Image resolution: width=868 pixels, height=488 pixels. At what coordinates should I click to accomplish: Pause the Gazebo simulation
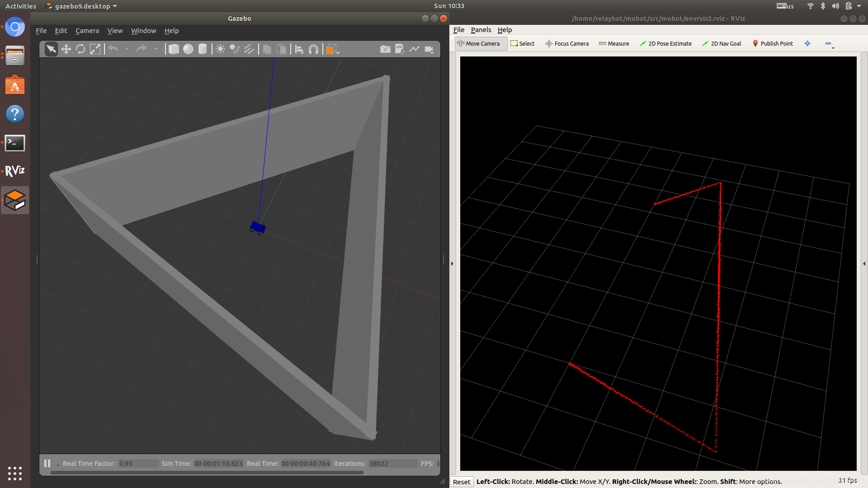click(47, 463)
